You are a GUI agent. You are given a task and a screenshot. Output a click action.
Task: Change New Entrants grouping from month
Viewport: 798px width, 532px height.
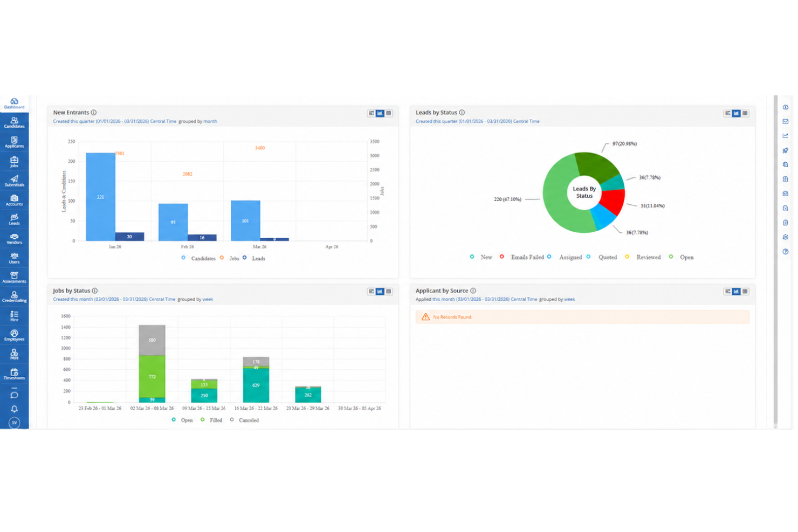click(x=210, y=121)
